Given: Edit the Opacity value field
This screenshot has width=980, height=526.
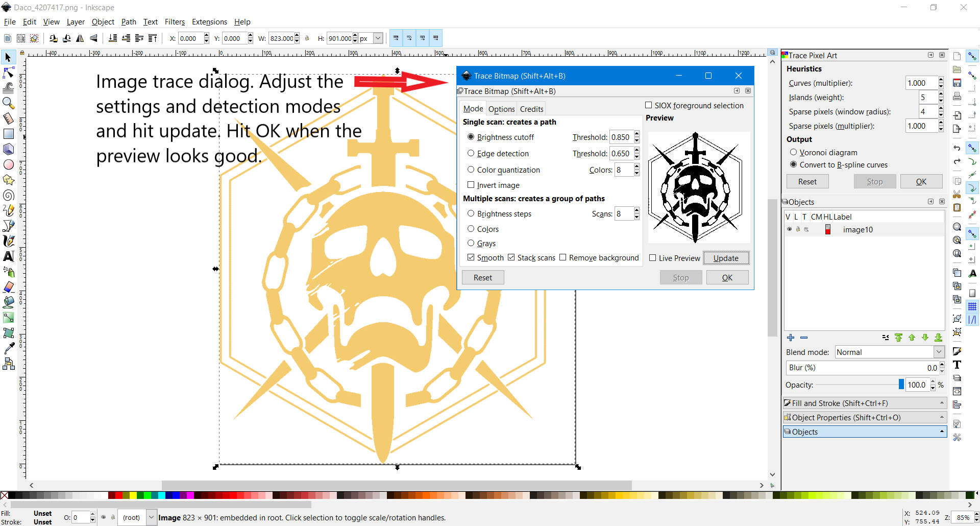Looking at the screenshot, I should coord(917,385).
